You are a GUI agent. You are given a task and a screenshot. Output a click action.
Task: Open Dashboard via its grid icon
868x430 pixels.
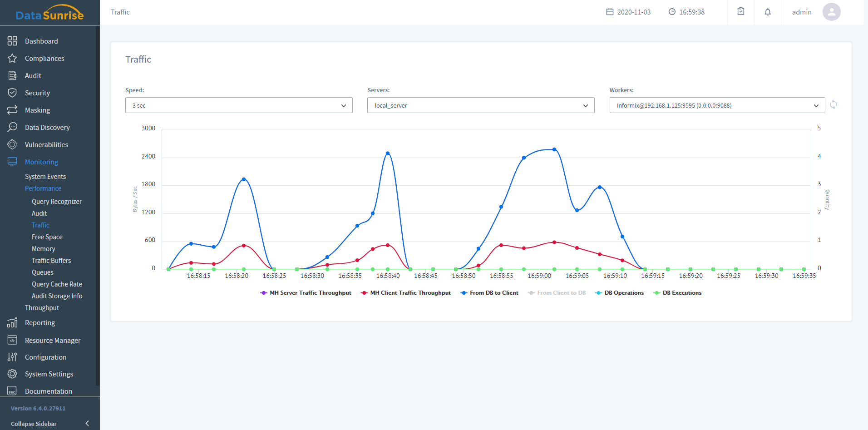[x=12, y=41]
